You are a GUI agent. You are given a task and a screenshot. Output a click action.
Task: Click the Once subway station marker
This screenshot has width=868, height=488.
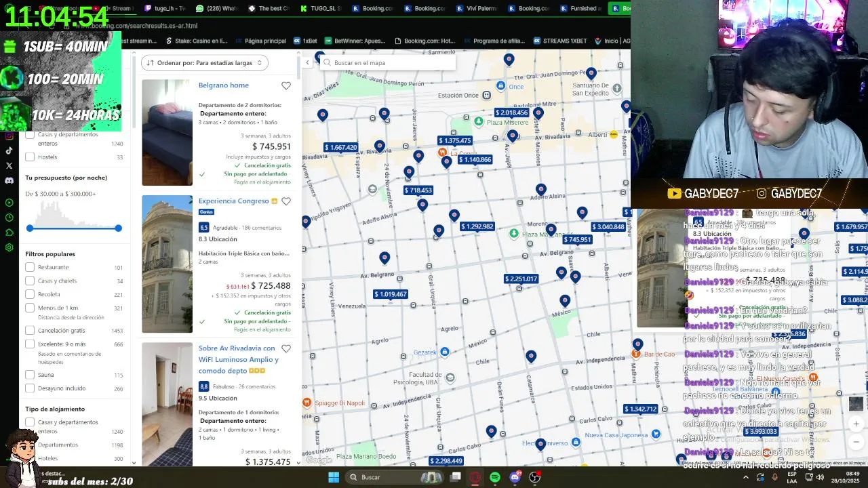point(500,86)
